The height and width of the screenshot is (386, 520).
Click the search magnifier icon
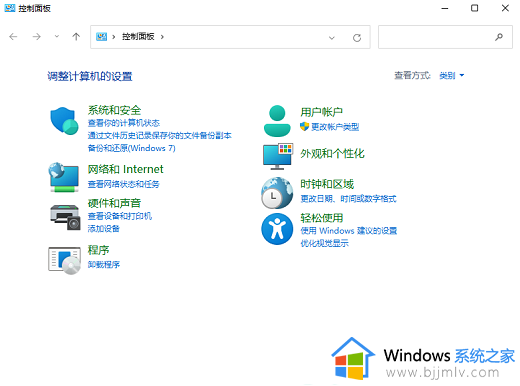(499, 37)
